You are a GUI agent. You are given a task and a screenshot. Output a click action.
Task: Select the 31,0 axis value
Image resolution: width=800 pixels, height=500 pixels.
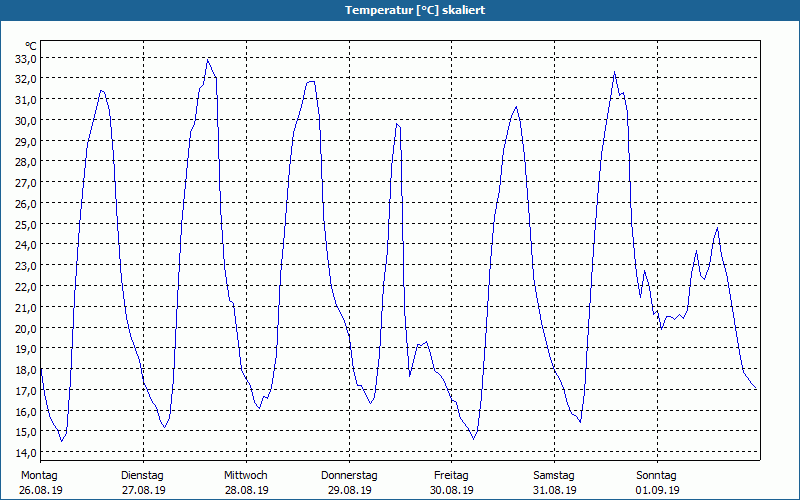click(x=26, y=100)
